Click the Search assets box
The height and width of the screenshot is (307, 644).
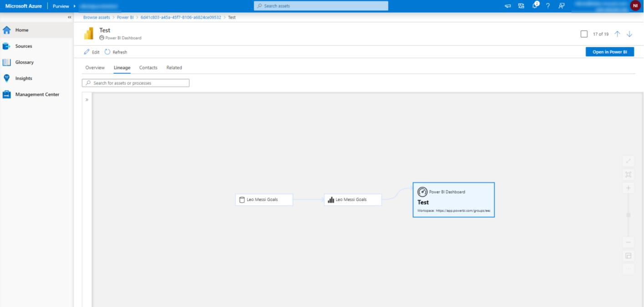coord(321,6)
